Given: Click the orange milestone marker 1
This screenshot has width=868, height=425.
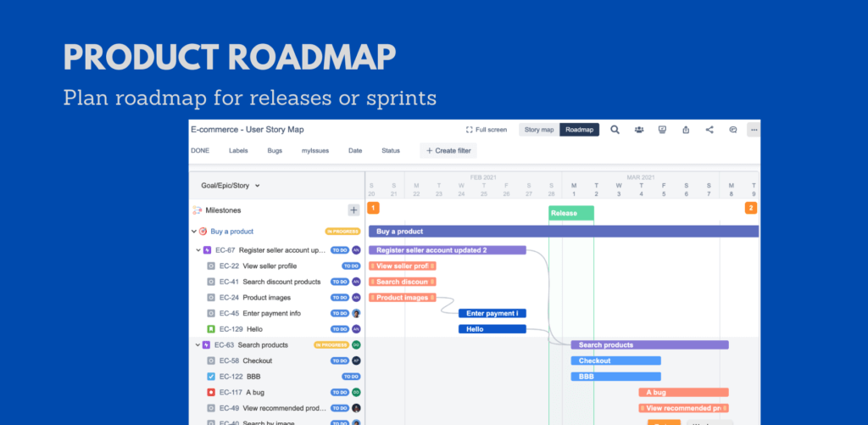Looking at the screenshot, I should pos(373,209).
